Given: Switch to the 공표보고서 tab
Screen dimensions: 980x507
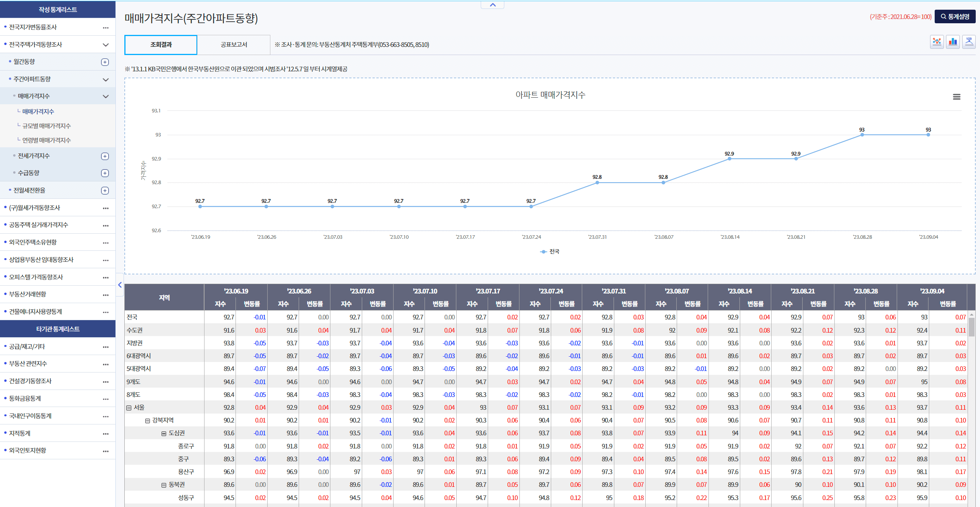Looking at the screenshot, I should click(234, 45).
